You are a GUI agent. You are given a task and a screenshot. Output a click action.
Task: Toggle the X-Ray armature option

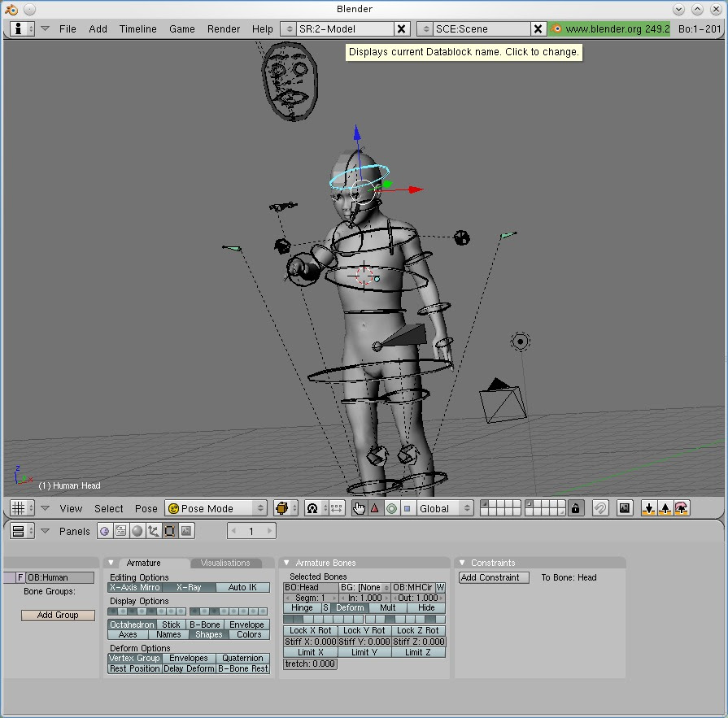(x=189, y=588)
